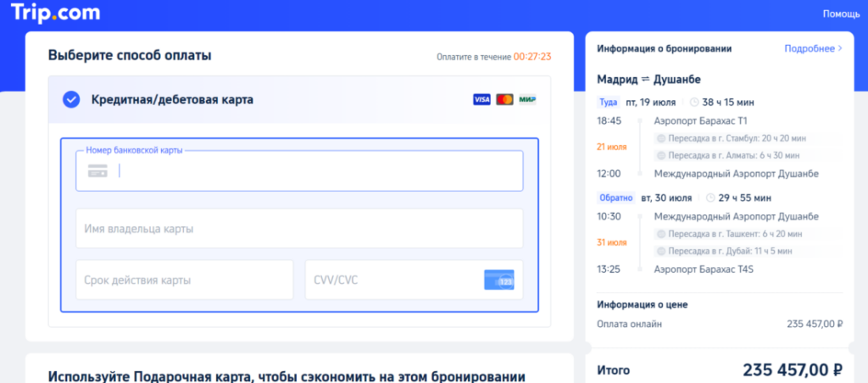Click the CVV hint card icon
Screen dimensions: 868x383
(x=498, y=280)
